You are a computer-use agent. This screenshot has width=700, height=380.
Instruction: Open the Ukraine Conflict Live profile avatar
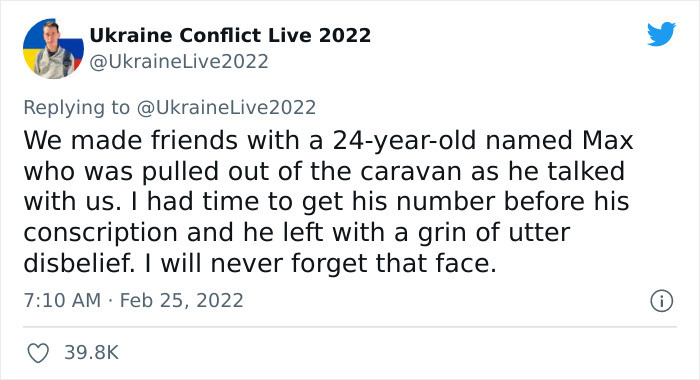click(x=53, y=49)
